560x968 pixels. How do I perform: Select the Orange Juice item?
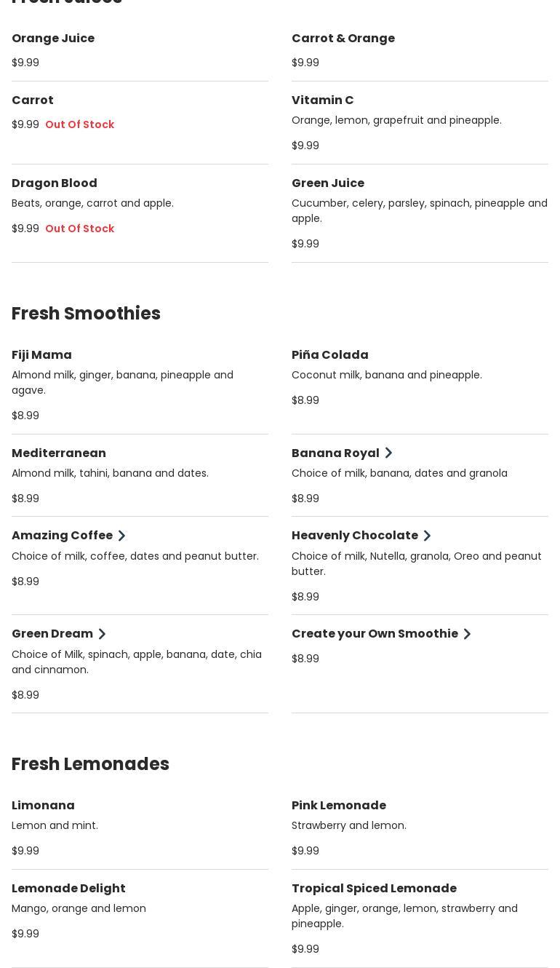53,38
